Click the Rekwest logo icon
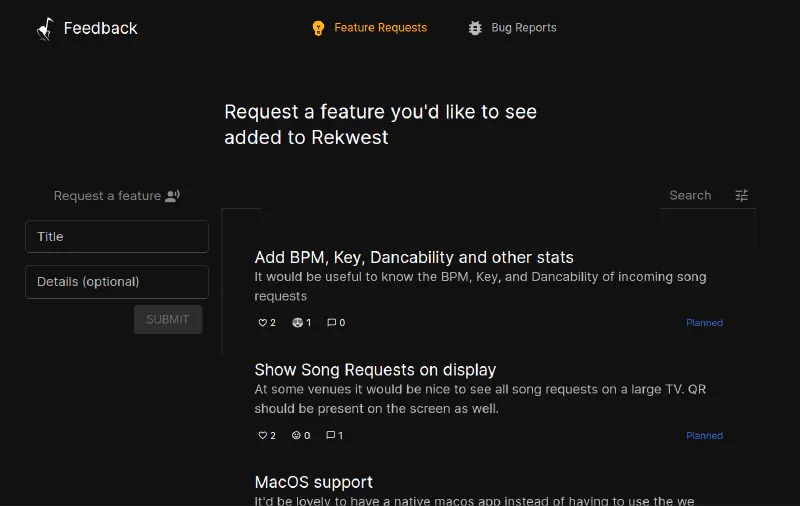Viewport: 800px width, 506px height. click(45, 29)
